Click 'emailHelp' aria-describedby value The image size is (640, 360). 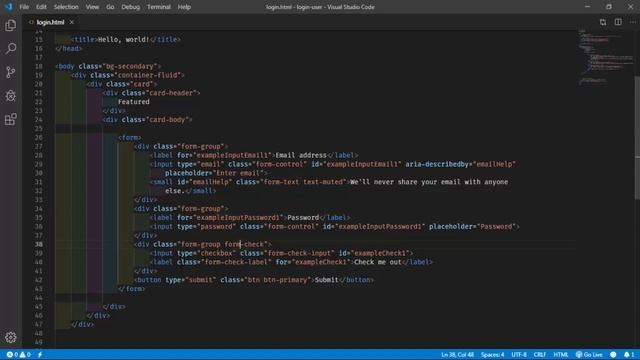pyautogui.click(x=494, y=164)
